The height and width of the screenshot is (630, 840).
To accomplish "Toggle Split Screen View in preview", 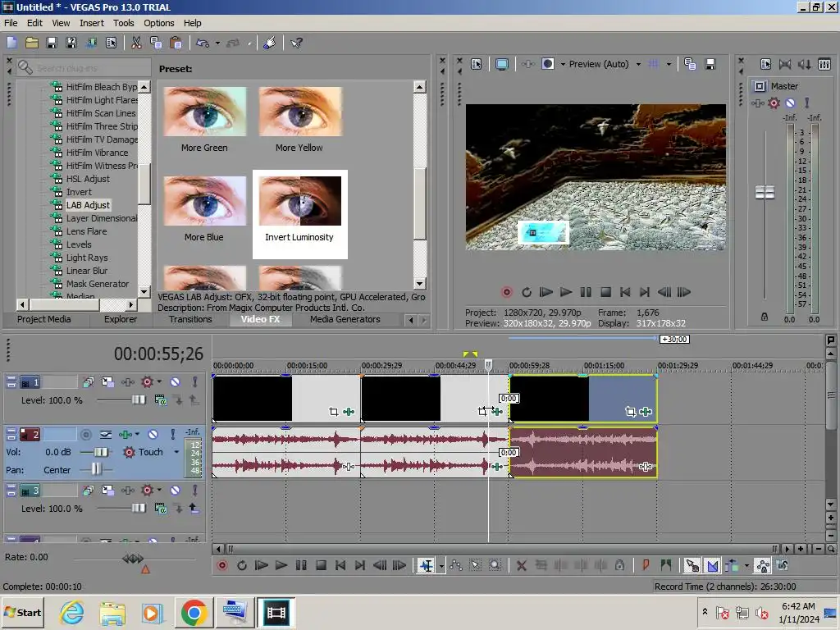I will tap(548, 64).
